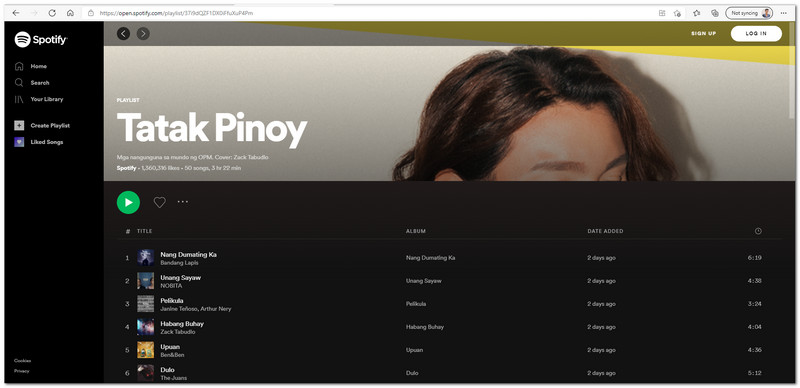Click the Privacy link
This screenshot has width=800, height=388.
tap(21, 371)
